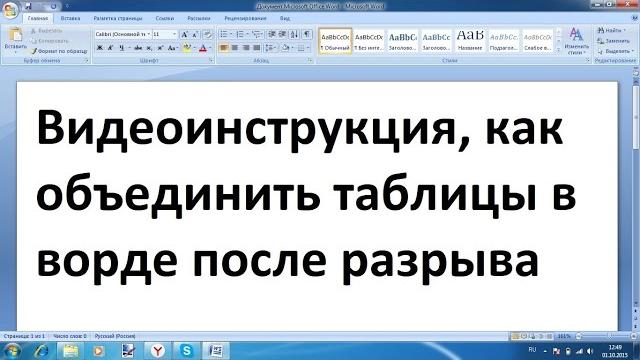Click the Clear Formatting eraser icon

pyautogui.click(x=207, y=35)
